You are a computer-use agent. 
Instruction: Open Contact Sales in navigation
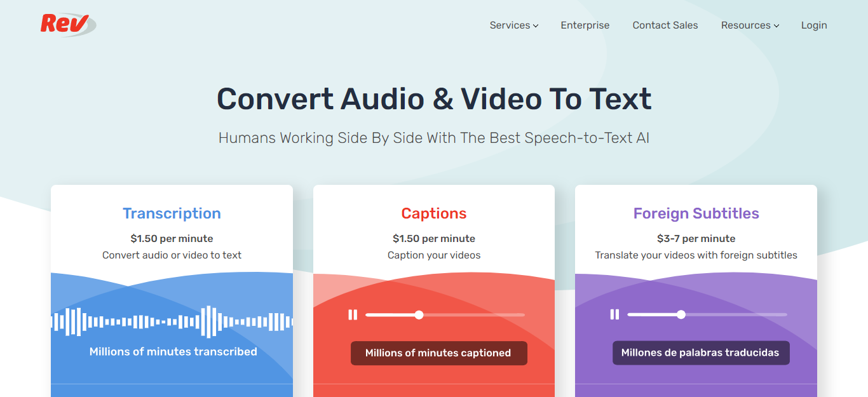coord(665,25)
